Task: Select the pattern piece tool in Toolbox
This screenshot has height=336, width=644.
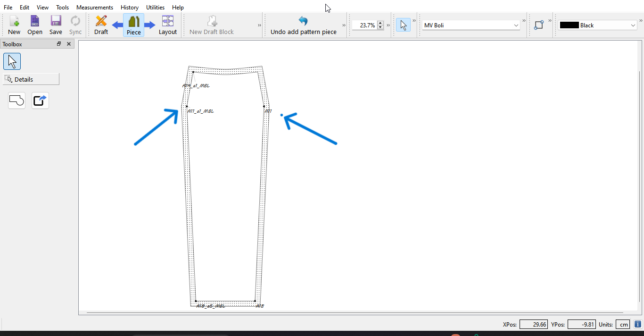Action: click(17, 101)
